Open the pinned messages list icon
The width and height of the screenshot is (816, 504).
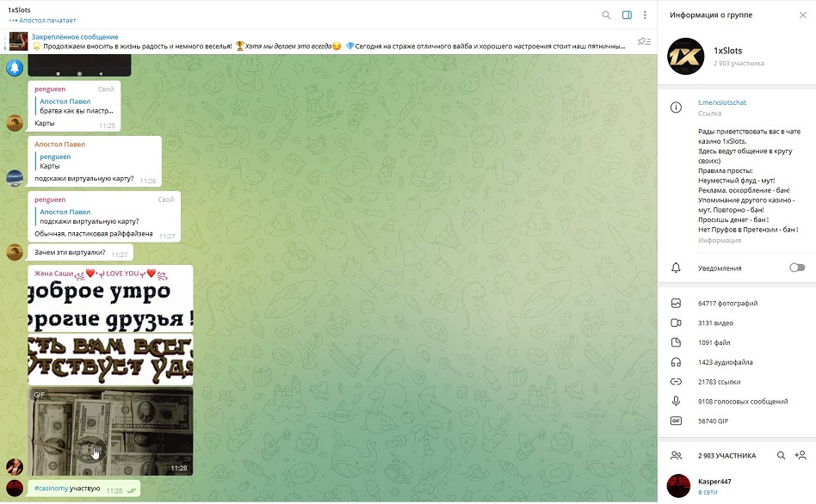coord(644,41)
